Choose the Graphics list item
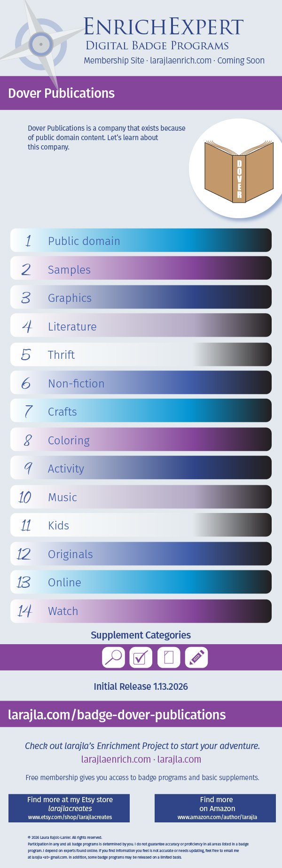 (141, 298)
